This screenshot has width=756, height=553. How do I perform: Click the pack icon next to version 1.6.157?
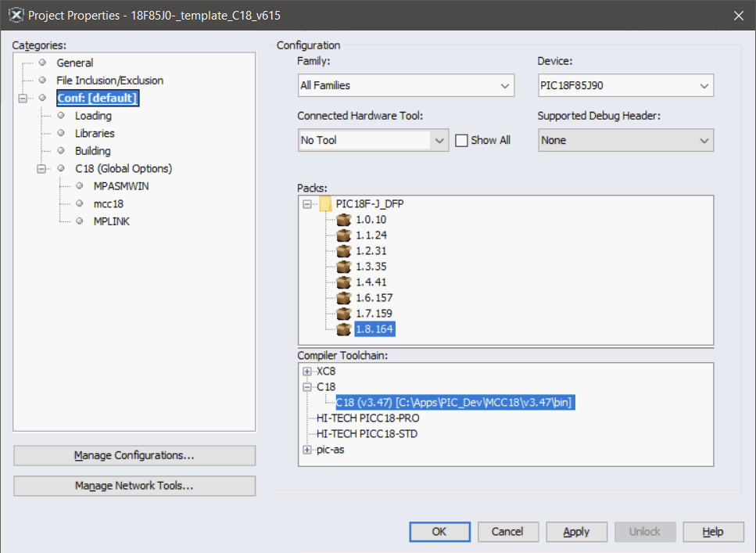click(344, 297)
